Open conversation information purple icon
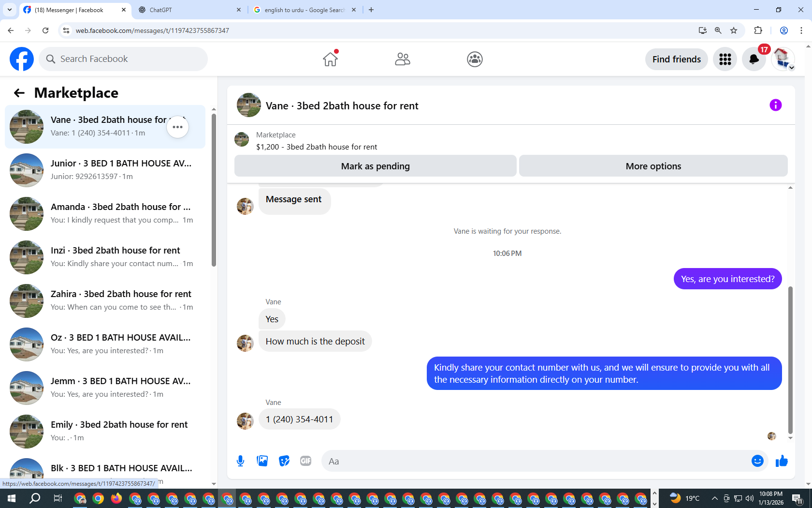This screenshot has height=508, width=812. click(776, 105)
